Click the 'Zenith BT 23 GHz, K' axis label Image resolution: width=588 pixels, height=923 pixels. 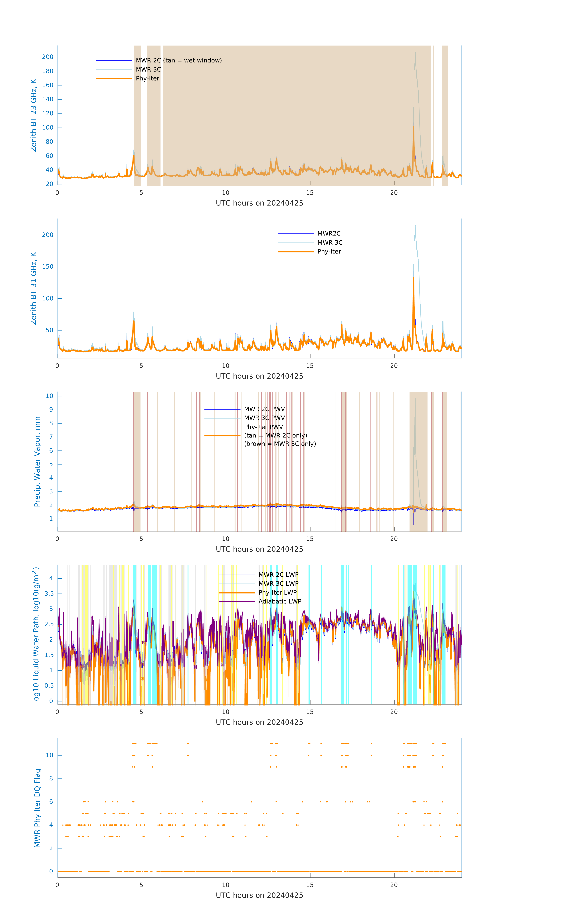tap(34, 115)
